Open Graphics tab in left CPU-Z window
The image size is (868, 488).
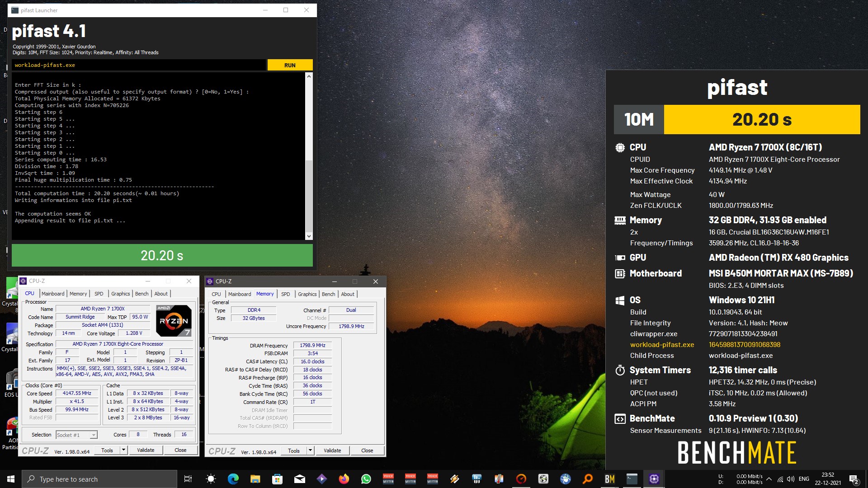(121, 294)
